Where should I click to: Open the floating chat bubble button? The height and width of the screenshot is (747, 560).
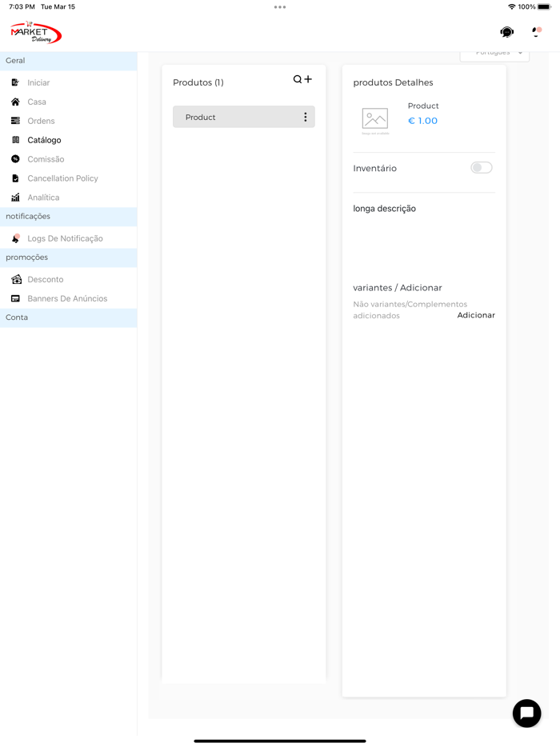coord(526,713)
